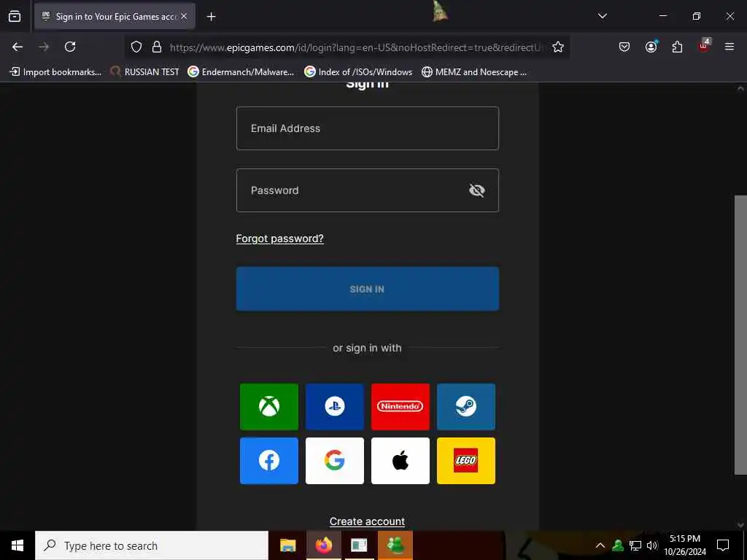This screenshot has height=560, width=747.
Task: Open Import bookmarks bookmark
Action: click(x=55, y=72)
